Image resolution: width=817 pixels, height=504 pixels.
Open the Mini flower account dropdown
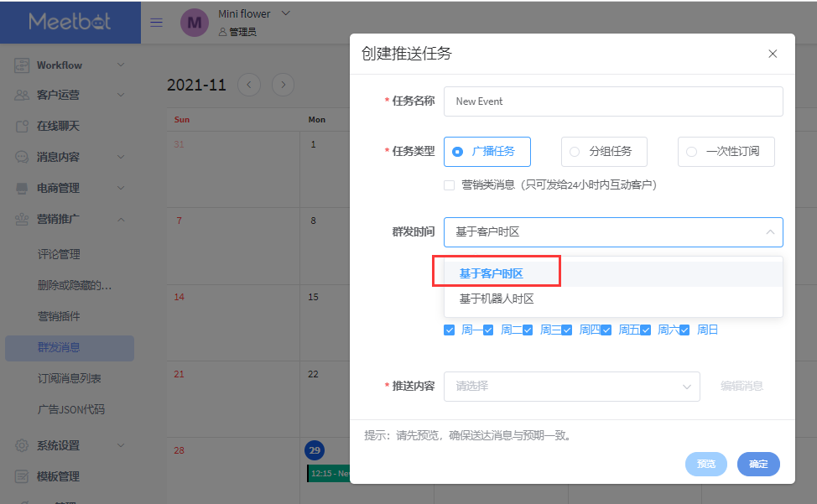coord(285,13)
